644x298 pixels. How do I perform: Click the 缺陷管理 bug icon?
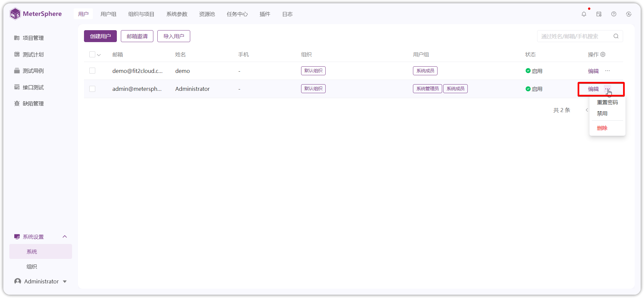pos(17,103)
